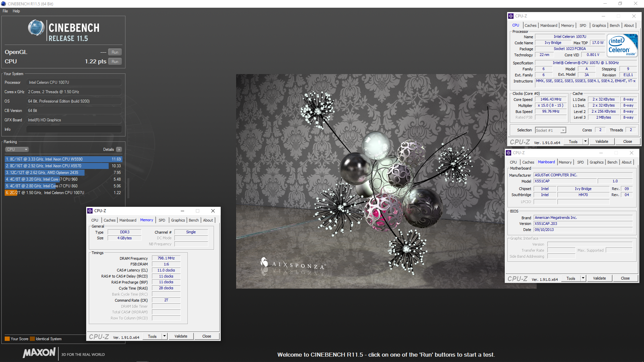Open the Socket #1 selection dropdown

point(551,130)
